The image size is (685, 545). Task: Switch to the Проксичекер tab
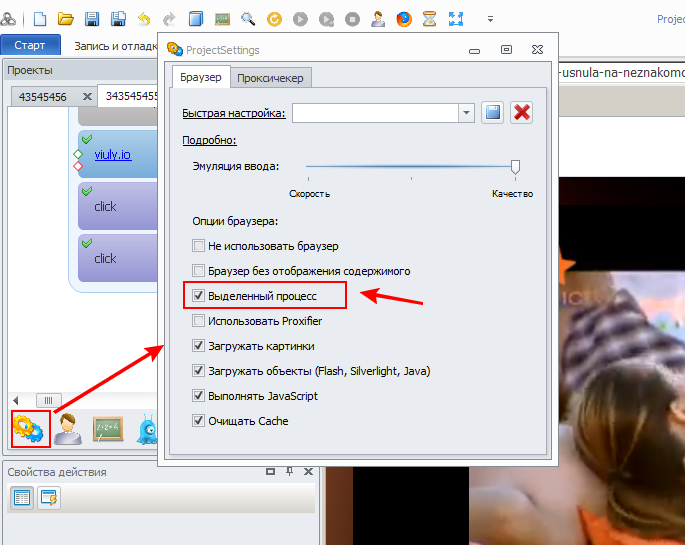coord(271,77)
